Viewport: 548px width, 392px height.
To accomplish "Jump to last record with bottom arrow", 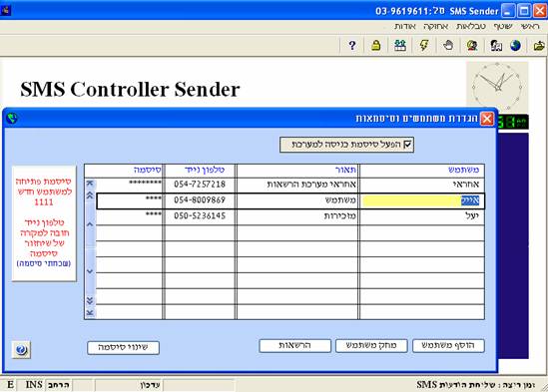I will [x=90, y=312].
